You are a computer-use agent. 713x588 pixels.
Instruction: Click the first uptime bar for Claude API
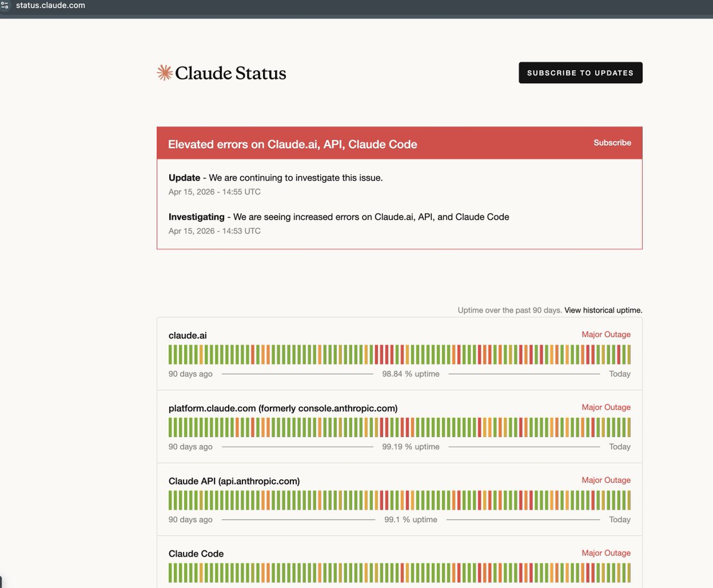(x=171, y=500)
